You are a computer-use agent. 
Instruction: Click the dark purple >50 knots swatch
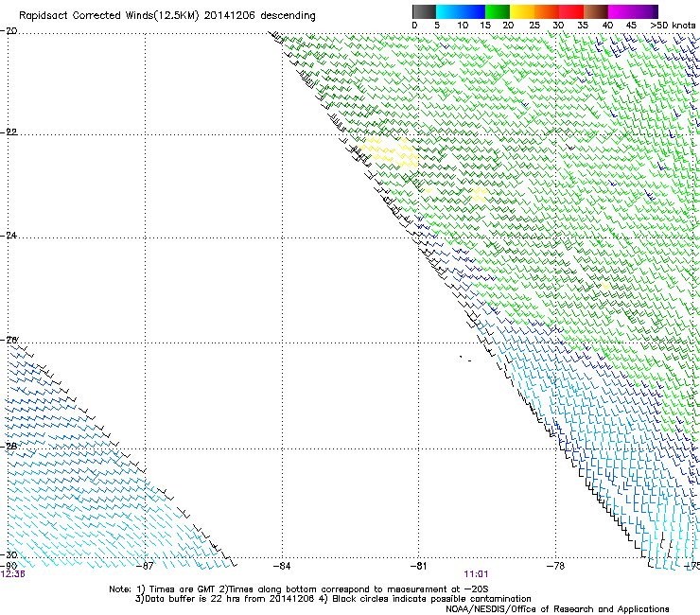[656, 11]
